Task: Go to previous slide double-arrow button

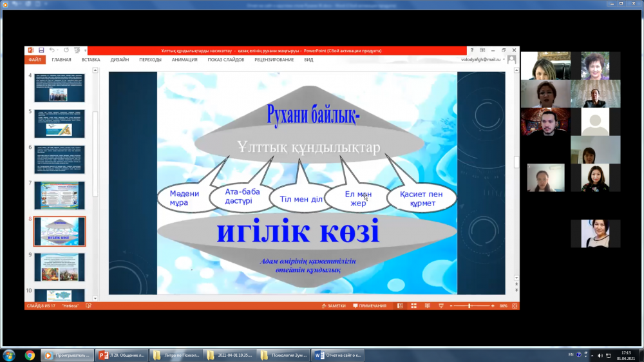Action: (516, 284)
